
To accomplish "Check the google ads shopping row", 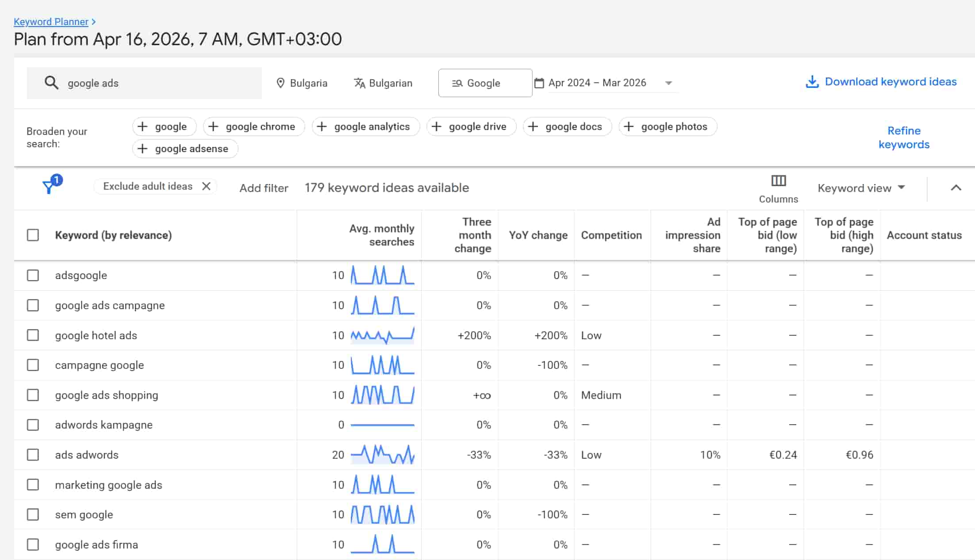I will pyautogui.click(x=33, y=395).
